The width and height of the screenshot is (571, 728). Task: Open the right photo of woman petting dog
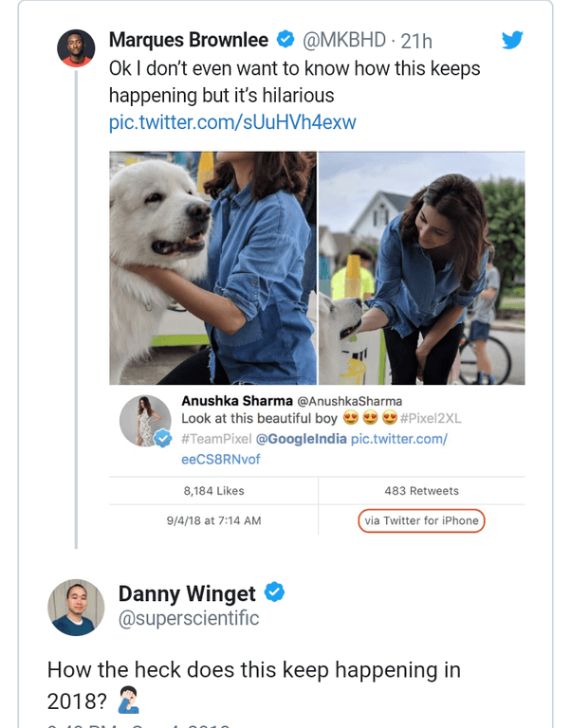pos(421,268)
